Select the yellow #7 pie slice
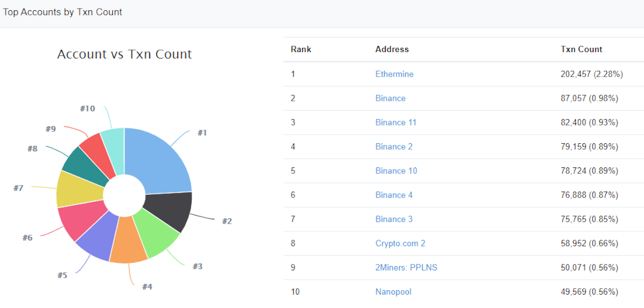Image resolution: width=644 pixels, height=308 pixels. point(78,189)
